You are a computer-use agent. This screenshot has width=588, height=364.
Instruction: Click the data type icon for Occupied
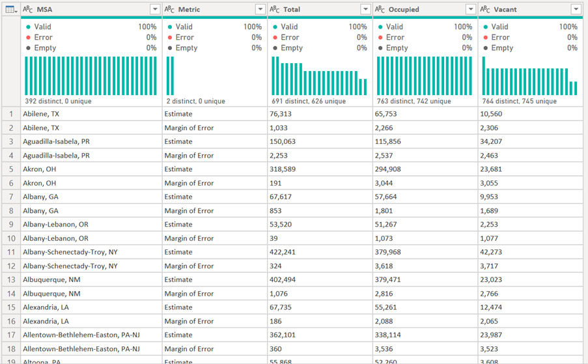(x=380, y=9)
